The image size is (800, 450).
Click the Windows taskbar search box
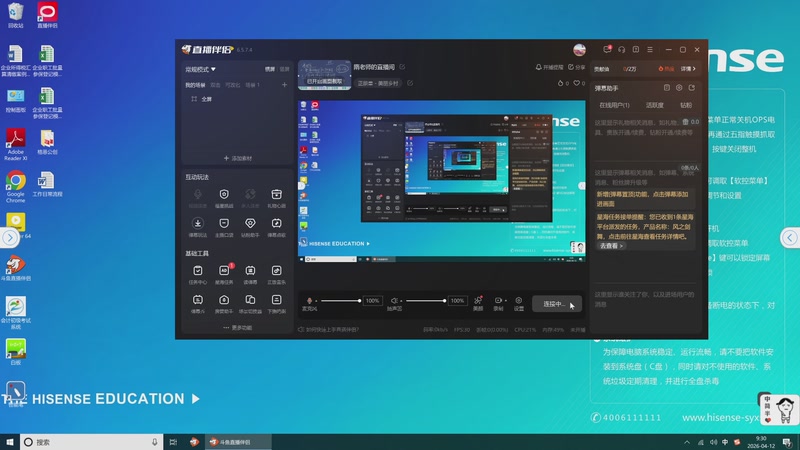(92, 442)
